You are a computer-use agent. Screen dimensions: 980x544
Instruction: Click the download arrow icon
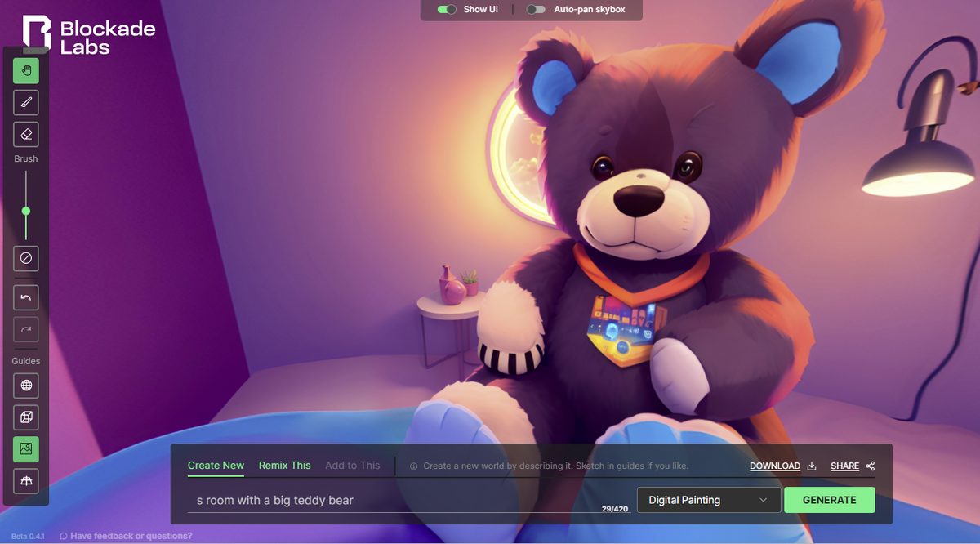tap(812, 466)
